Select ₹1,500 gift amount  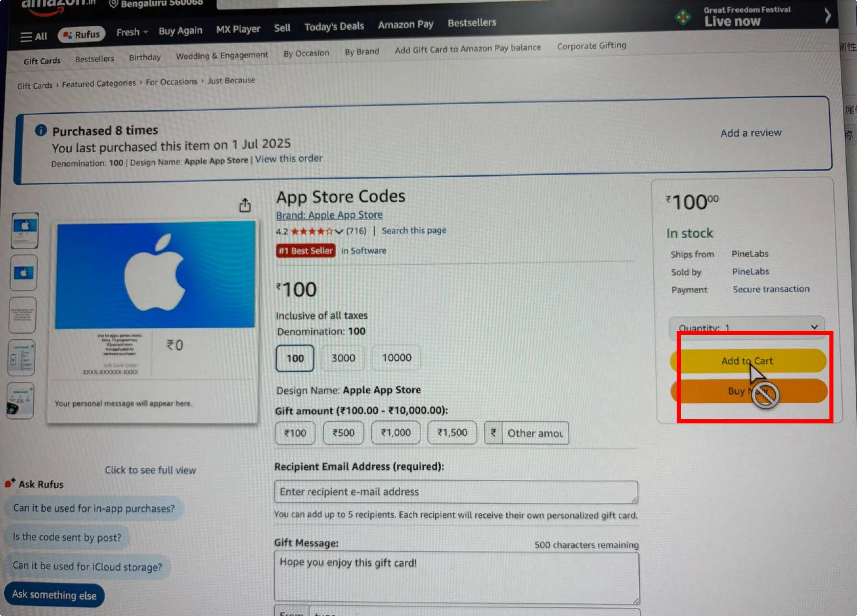click(x=452, y=432)
